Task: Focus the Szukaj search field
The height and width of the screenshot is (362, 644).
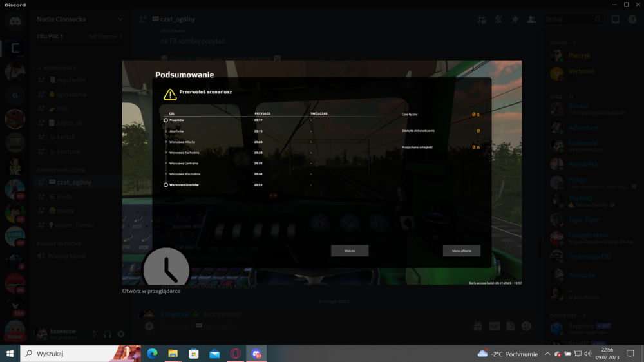Action: pos(573,19)
